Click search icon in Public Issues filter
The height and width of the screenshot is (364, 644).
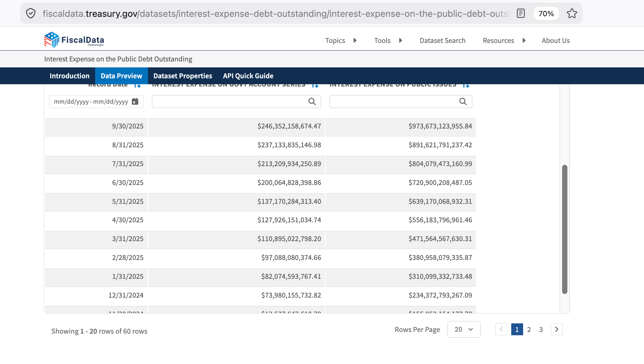point(463,101)
